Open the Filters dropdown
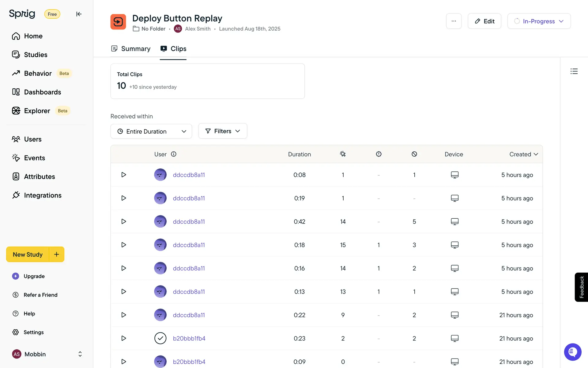This screenshot has width=588, height=368. click(x=223, y=131)
